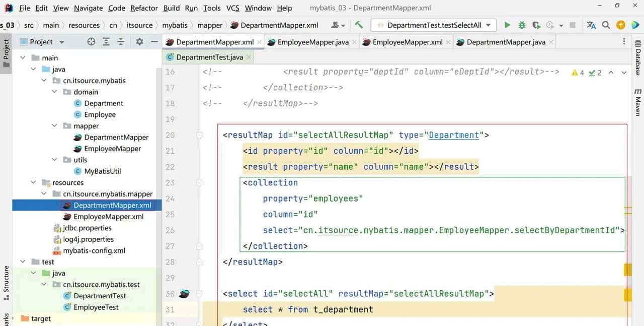Open Search Everywhere magnifier icon
This screenshot has width=644, height=326.
click(x=606, y=25)
